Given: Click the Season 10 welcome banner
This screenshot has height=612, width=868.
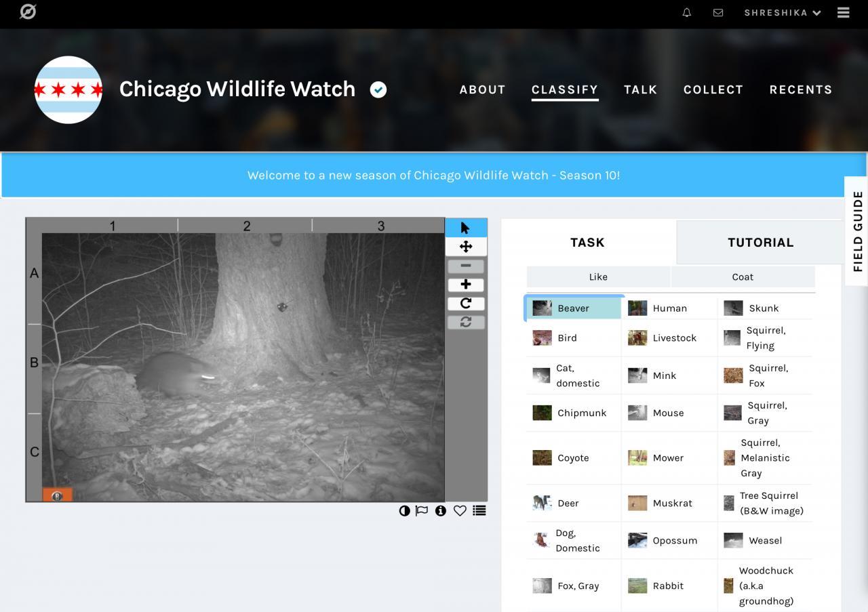Looking at the screenshot, I should click(x=434, y=175).
